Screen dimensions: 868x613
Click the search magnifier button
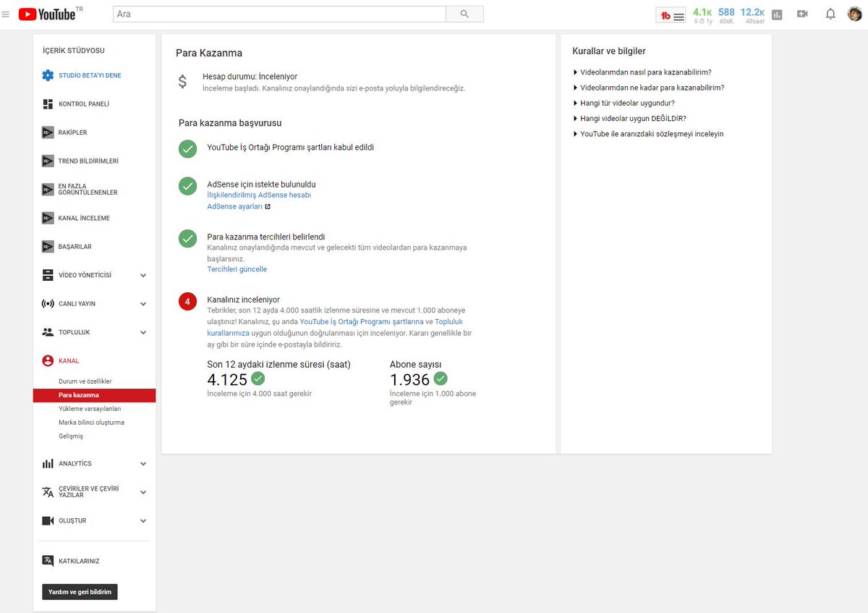pos(464,14)
